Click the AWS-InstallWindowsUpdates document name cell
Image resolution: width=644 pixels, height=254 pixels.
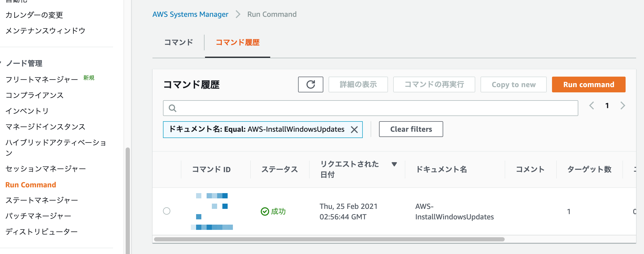454,211
